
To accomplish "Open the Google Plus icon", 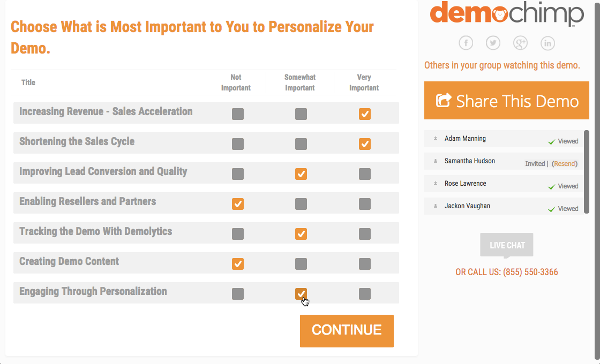I will coord(520,43).
